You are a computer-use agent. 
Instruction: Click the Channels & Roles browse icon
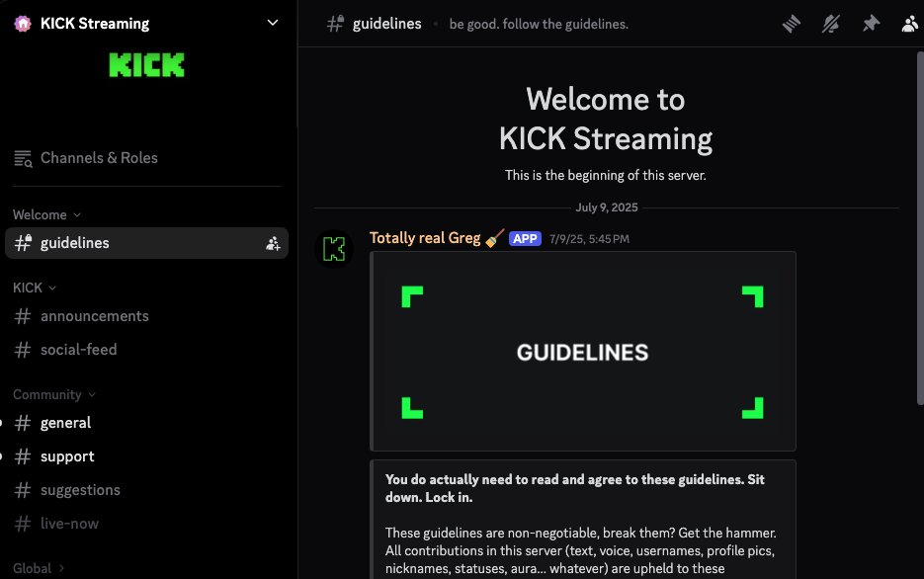23,158
